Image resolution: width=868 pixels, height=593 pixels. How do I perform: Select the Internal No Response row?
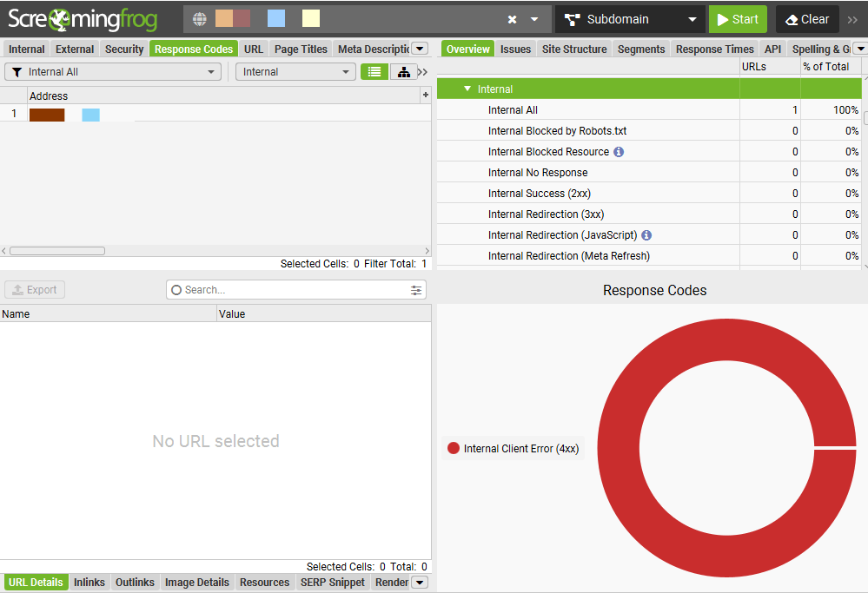point(649,173)
